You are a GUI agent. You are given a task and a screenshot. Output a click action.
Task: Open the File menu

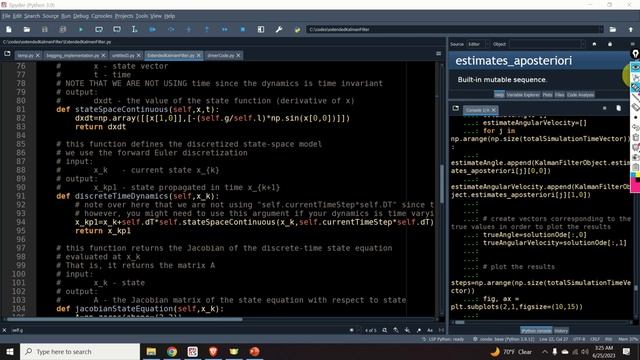point(6,16)
